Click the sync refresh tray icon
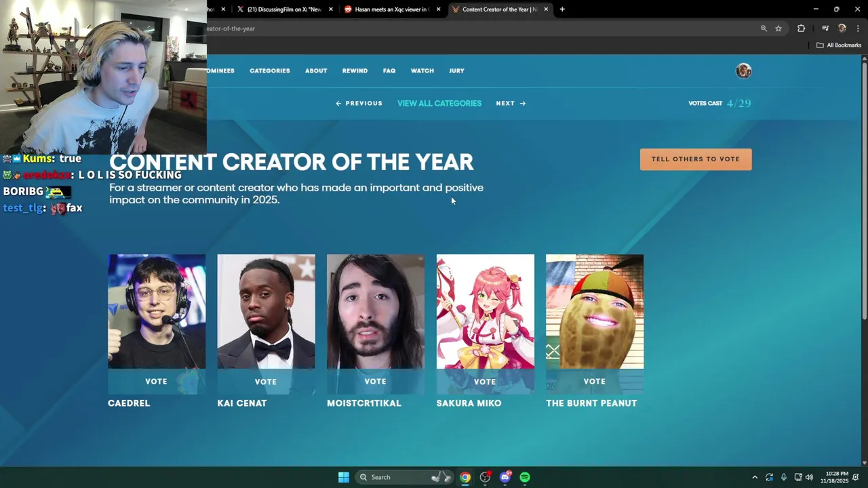Image resolution: width=868 pixels, height=488 pixels. 769,477
